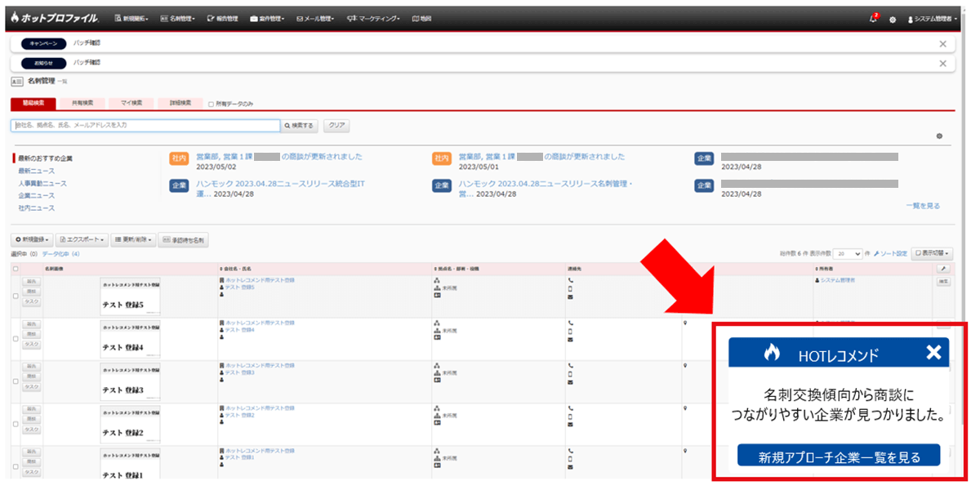The width and height of the screenshot is (980, 490).
Task: Open the 地図 map menu item
Action: pyautogui.click(x=421, y=18)
